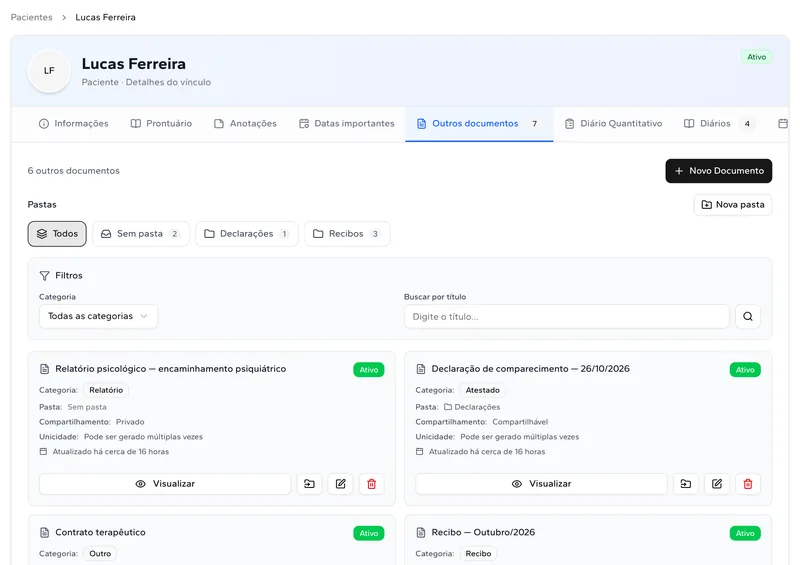
Task: Click the Atestado category tag
Action: pyautogui.click(x=483, y=390)
